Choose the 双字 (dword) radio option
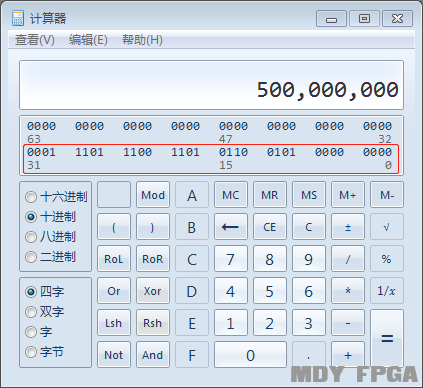This screenshot has width=423, height=388. point(45,312)
